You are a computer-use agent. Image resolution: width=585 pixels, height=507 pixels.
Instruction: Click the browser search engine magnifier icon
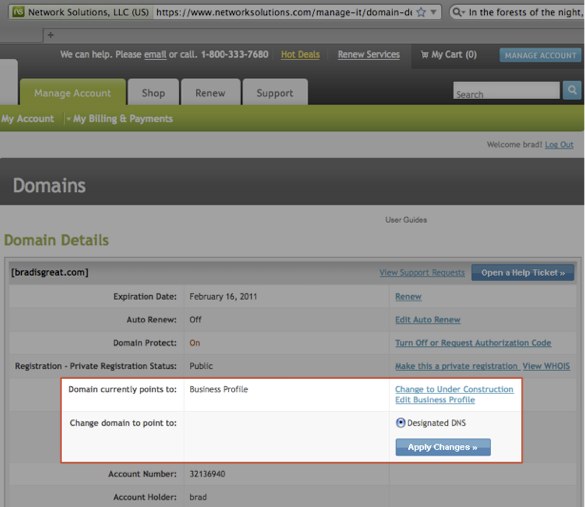(458, 12)
